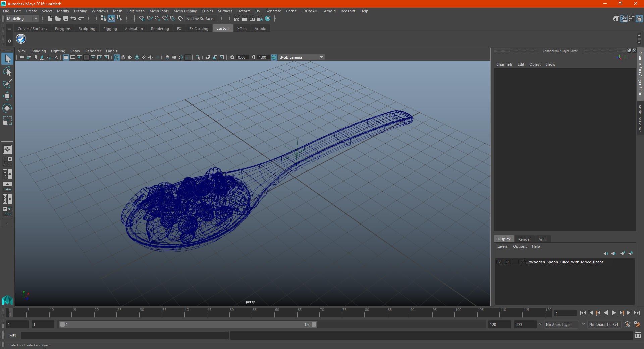Move selected layer up icon
The height and width of the screenshot is (349, 644).
click(x=606, y=253)
